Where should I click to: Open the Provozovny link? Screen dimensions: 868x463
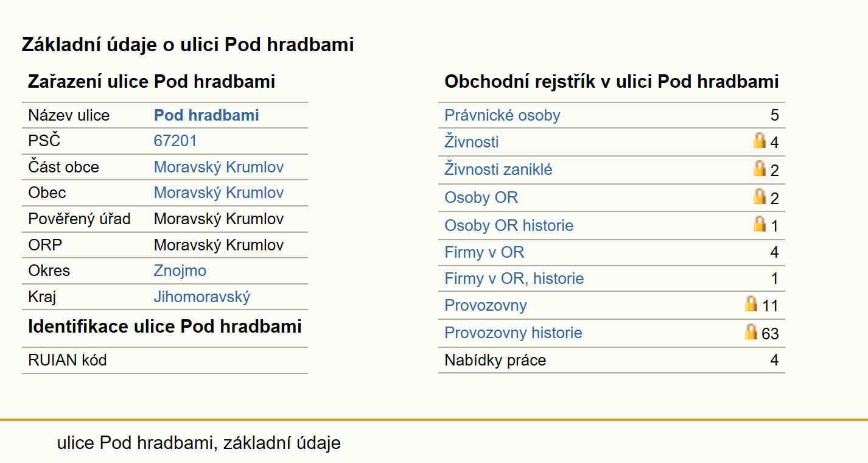click(x=486, y=305)
